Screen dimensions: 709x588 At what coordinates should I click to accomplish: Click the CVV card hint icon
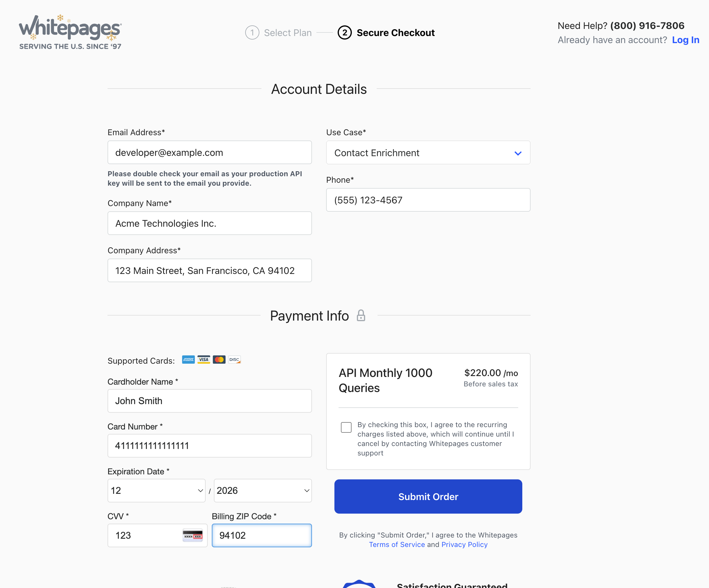(x=192, y=535)
